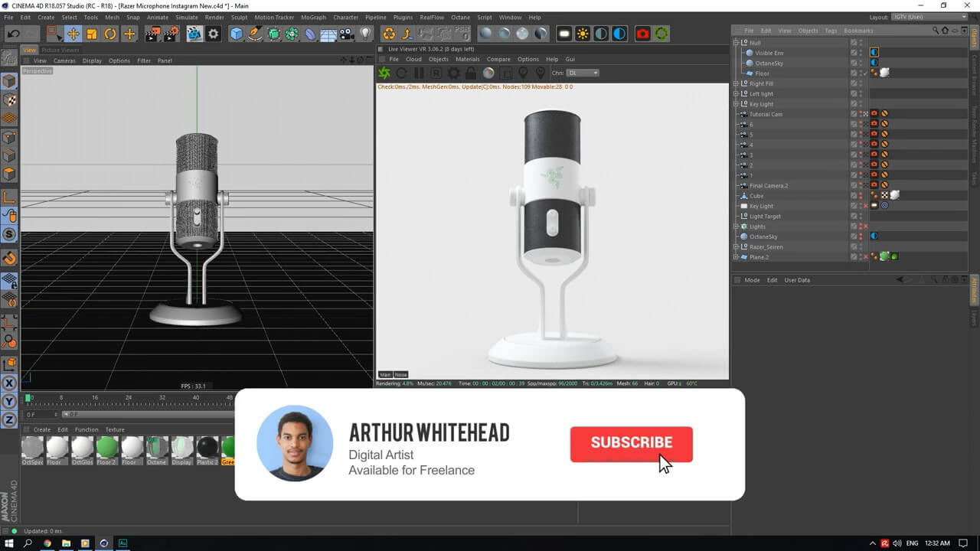
Task: Click the Light object bulb icon
Action: click(x=366, y=34)
